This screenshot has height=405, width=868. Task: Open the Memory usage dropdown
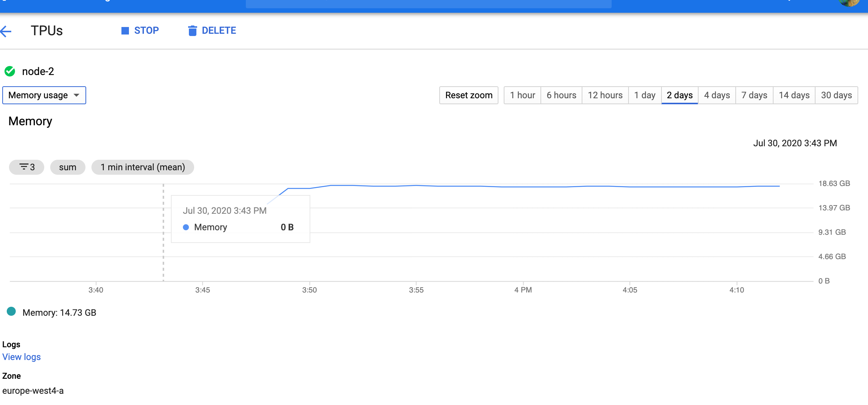44,95
